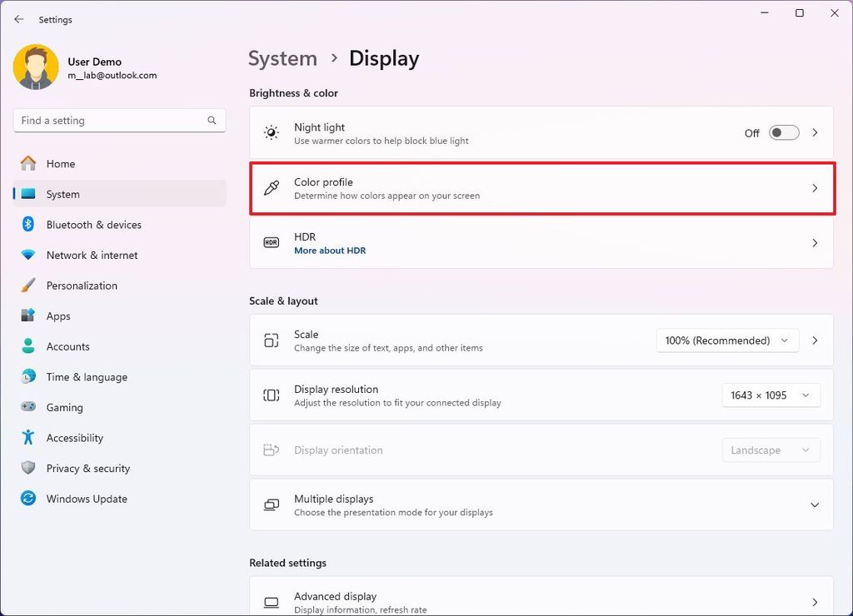Open the Scale percentage dropdown
853x616 pixels.
click(726, 340)
